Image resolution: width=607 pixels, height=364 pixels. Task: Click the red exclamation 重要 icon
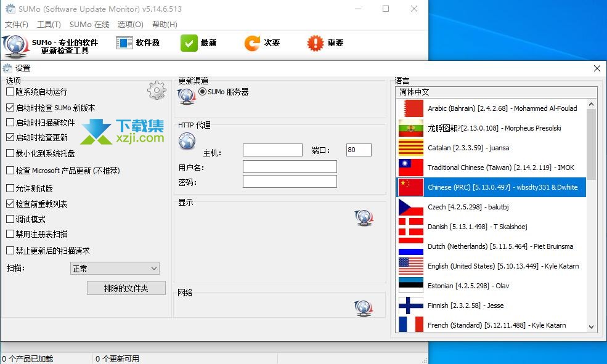(315, 43)
